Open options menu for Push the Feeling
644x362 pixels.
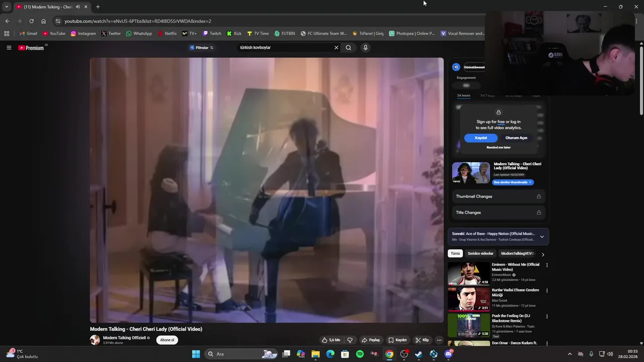point(547,317)
